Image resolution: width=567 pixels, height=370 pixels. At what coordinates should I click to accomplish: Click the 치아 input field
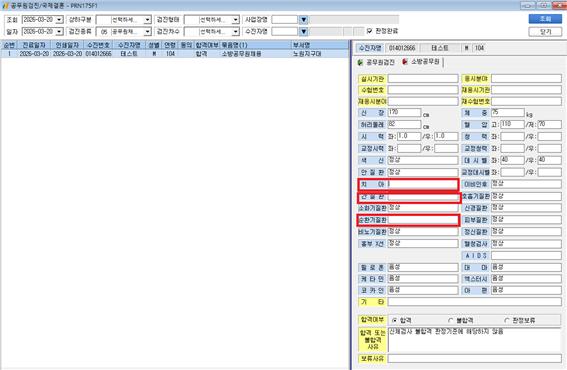[x=423, y=184]
